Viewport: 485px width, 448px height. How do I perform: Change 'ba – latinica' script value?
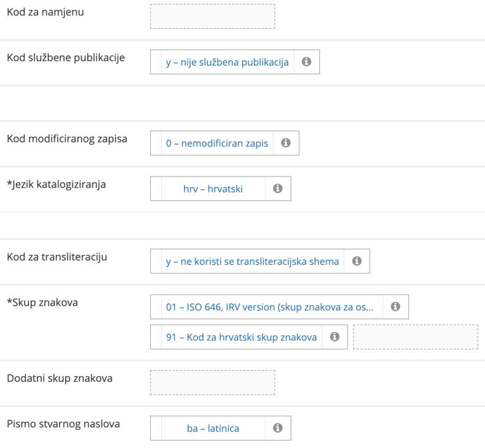[x=213, y=429]
